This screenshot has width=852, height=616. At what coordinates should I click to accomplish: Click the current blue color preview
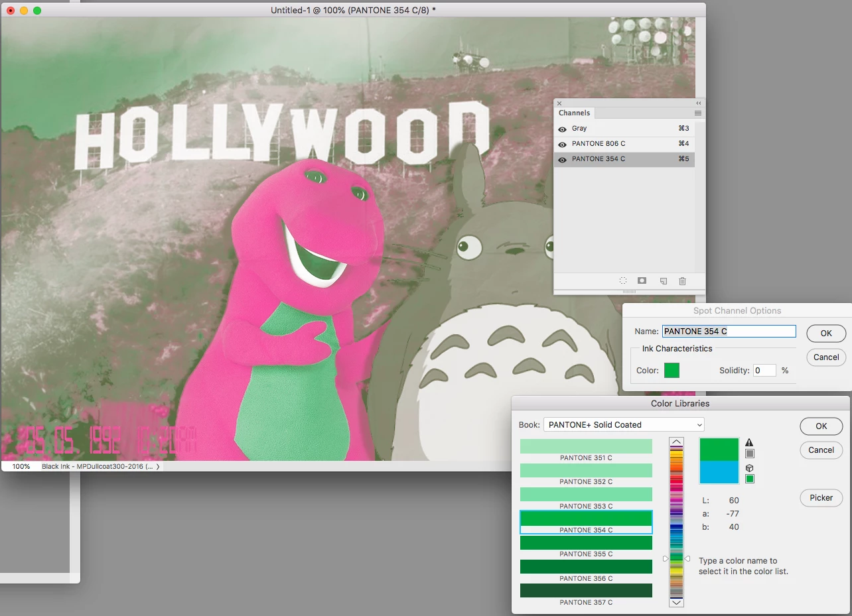(719, 471)
